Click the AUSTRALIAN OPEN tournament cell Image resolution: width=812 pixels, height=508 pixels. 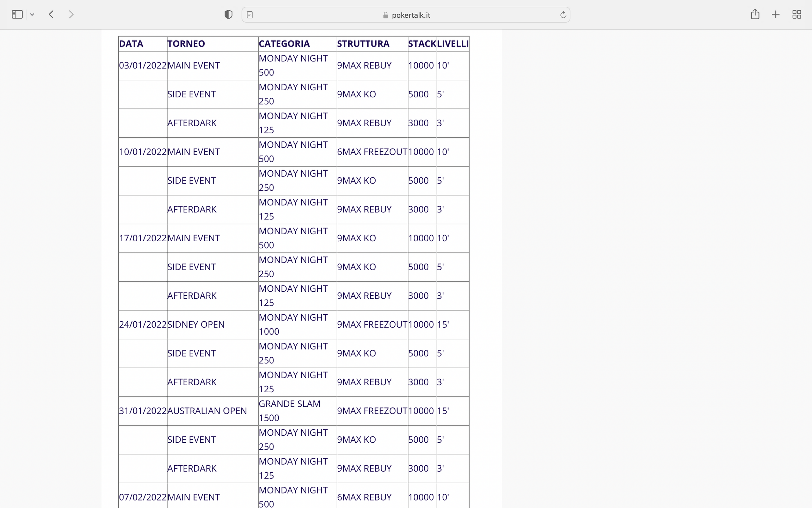(x=207, y=411)
